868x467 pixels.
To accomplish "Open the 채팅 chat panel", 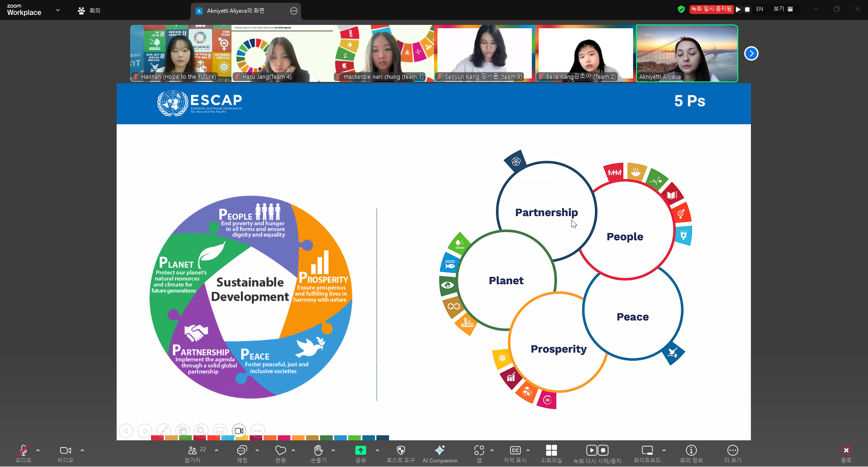I will tap(242, 454).
